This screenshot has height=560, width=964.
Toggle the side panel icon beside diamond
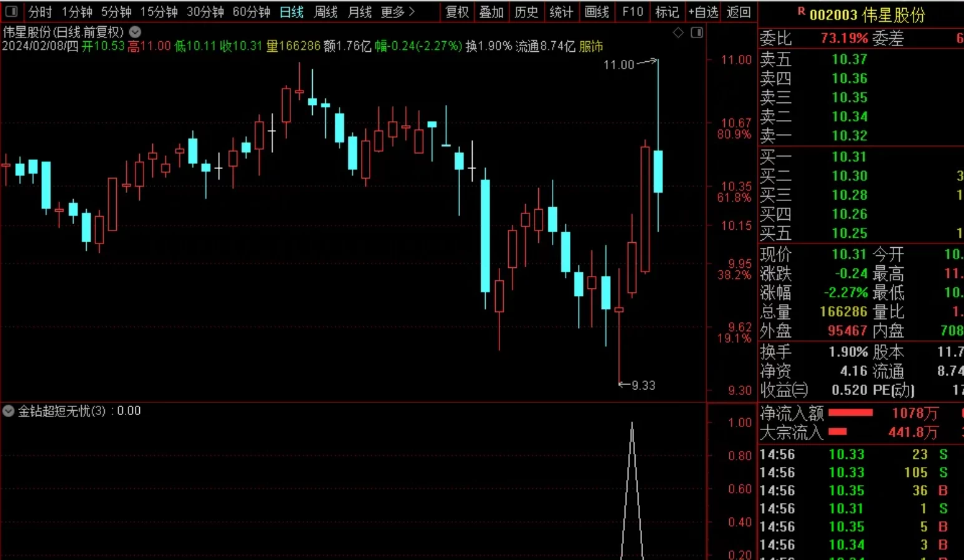coord(697,32)
